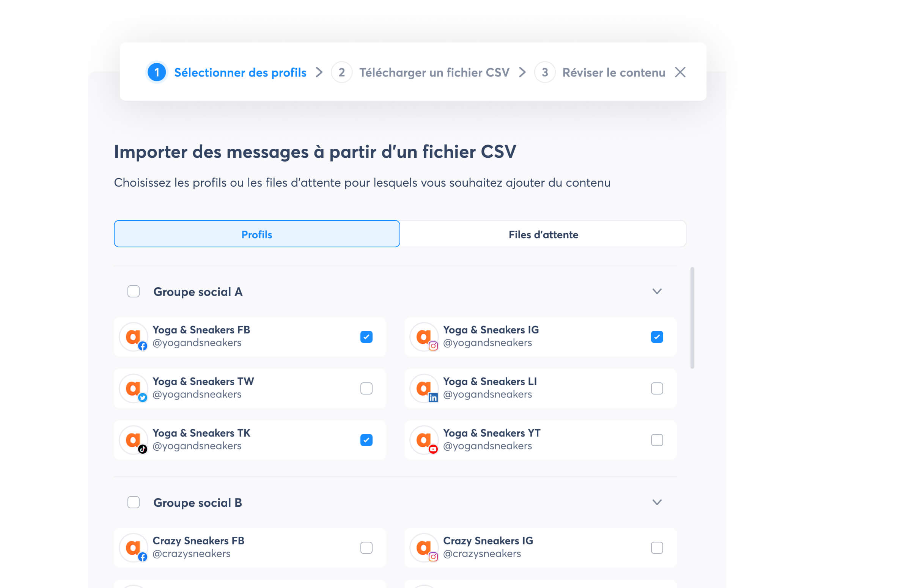Image resolution: width=920 pixels, height=588 pixels.
Task: Click the @crazysneakers handle under Crazy Sneakers IG
Action: pyautogui.click(x=482, y=553)
